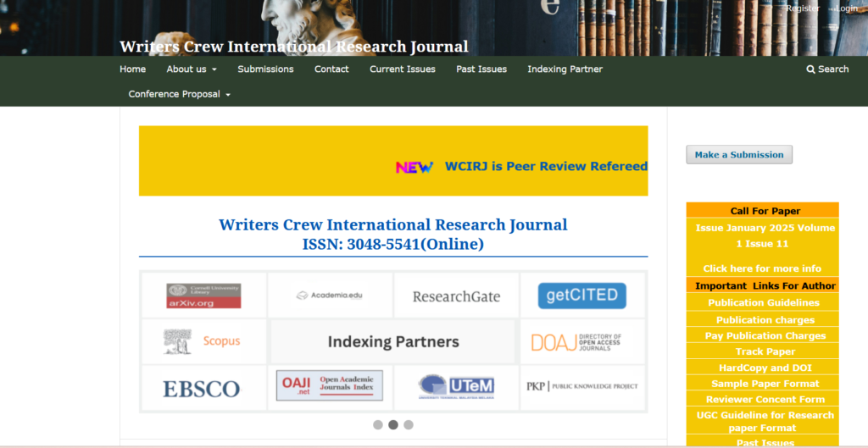Show the first carousel slide dot
Screen dimensions: 868x448
(377, 425)
